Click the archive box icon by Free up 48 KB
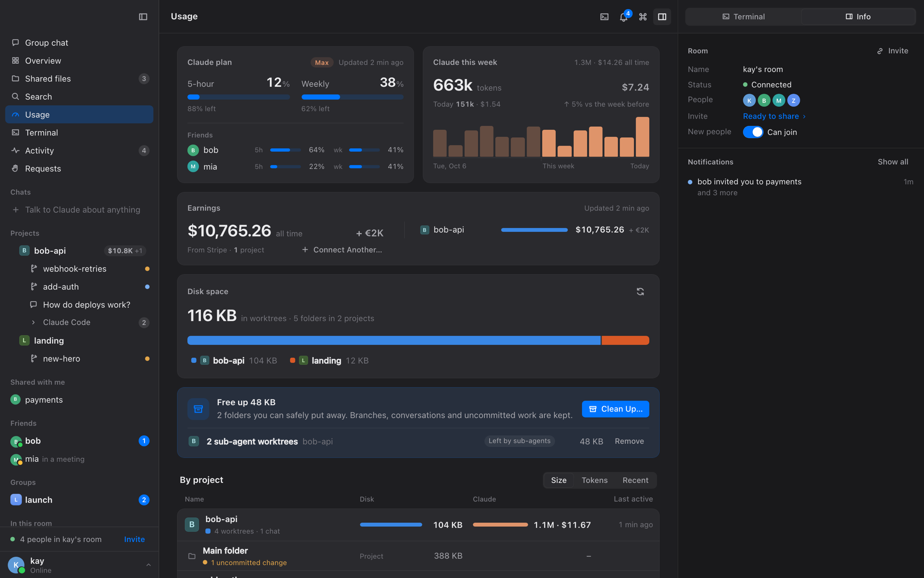Image resolution: width=924 pixels, height=578 pixels. [x=198, y=409]
